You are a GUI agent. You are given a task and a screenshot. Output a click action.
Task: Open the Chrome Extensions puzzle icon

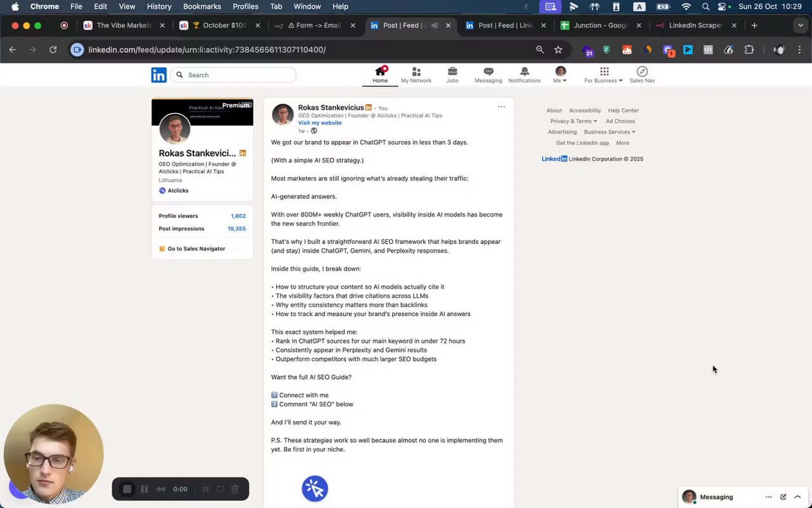pyautogui.click(x=749, y=50)
